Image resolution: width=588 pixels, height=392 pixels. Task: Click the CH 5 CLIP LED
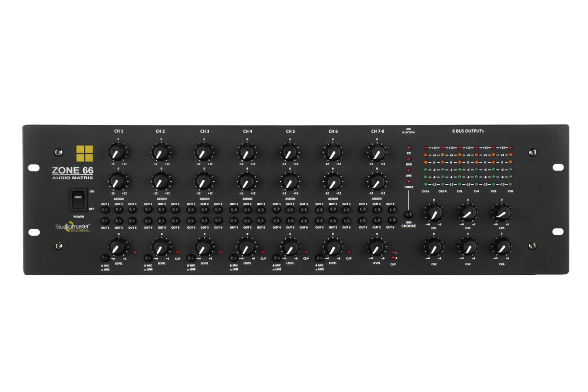pos(306,253)
